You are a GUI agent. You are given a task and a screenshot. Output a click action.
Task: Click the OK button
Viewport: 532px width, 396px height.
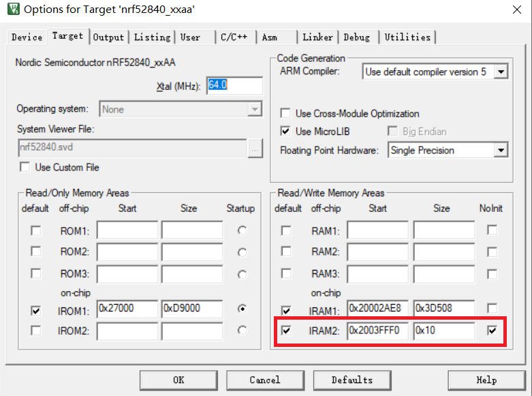tap(178, 380)
